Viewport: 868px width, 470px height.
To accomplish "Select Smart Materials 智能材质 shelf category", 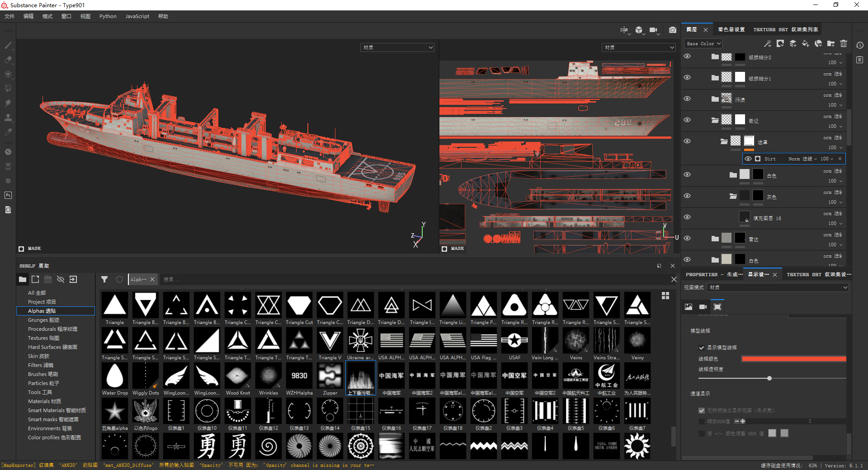I will coord(57,410).
